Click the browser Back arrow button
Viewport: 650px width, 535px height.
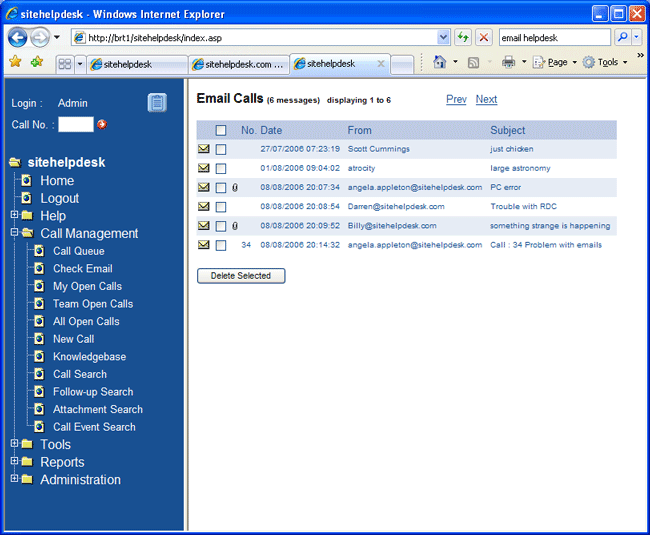click(x=17, y=38)
